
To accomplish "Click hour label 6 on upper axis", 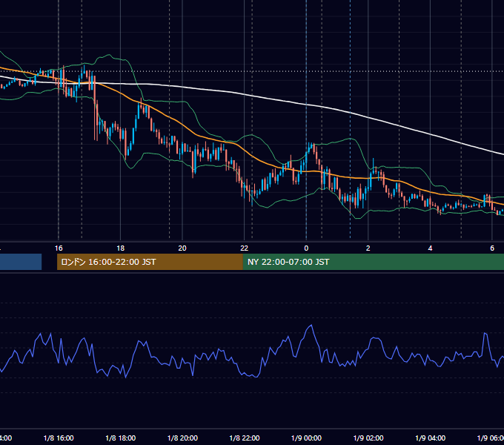I will [x=492, y=248].
